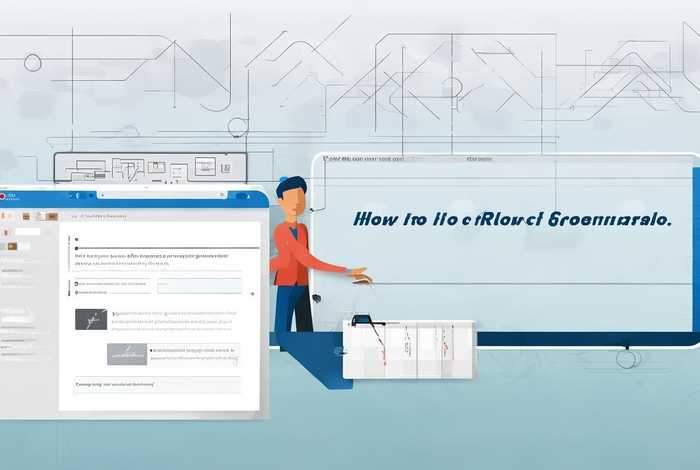Image resolution: width=700 pixels, height=470 pixels.
Task: Open the light gray signature thumbnail
Action: click(x=126, y=353)
